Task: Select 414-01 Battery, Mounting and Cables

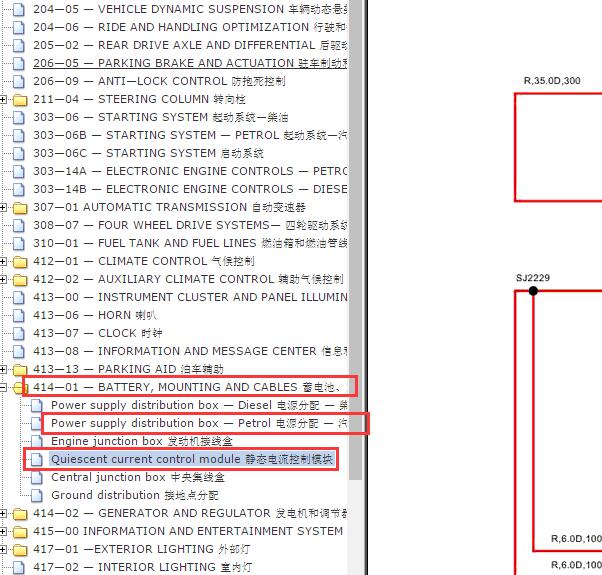Action: tap(187, 387)
